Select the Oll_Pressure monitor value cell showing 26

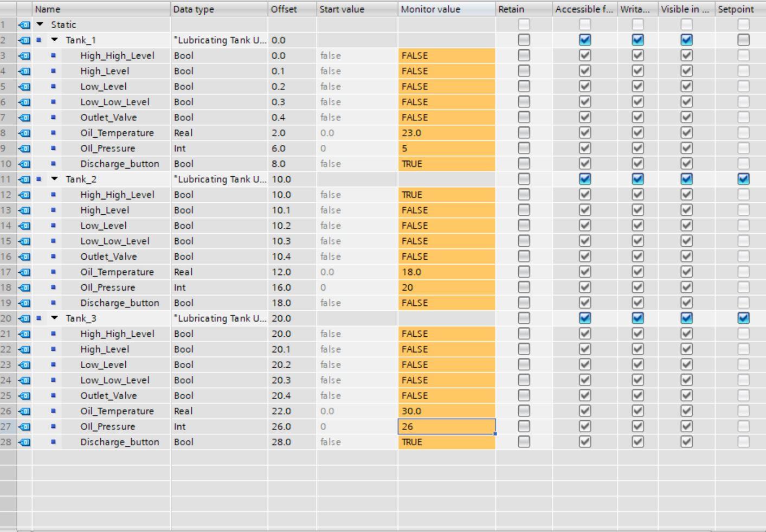(x=446, y=426)
